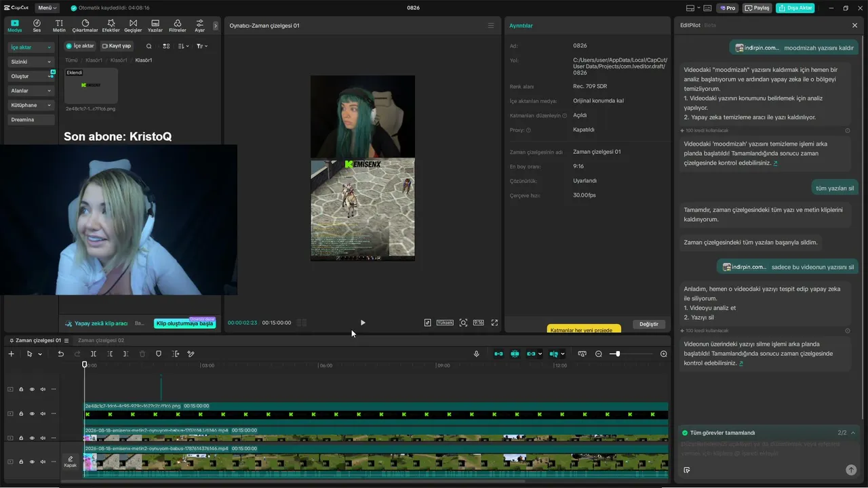Click Klip oluşturmaya başla button
This screenshot has width=868, height=488.
pyautogui.click(x=184, y=323)
